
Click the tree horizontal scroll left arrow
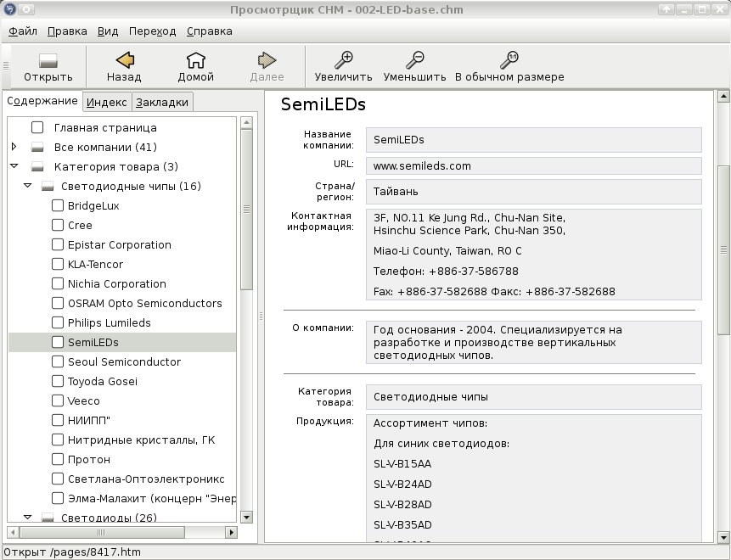(x=13, y=532)
